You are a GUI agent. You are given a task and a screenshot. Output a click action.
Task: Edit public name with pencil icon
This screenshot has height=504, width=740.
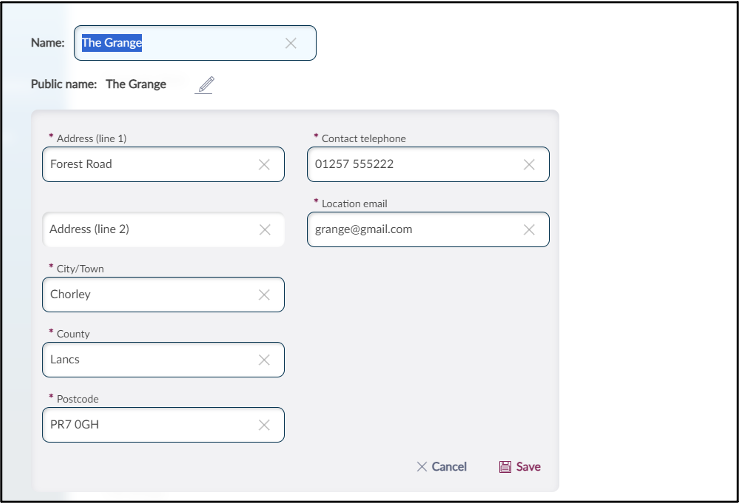tap(205, 85)
